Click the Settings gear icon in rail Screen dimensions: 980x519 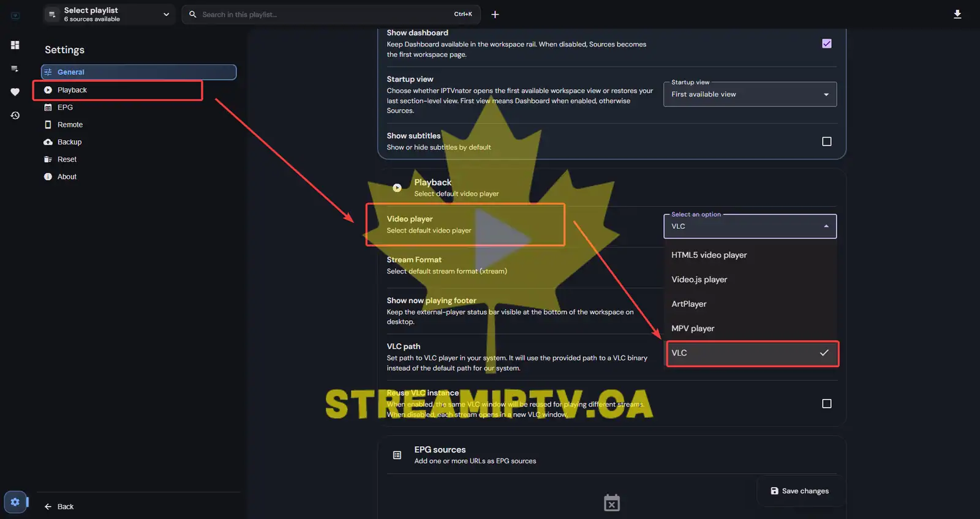[15, 502]
